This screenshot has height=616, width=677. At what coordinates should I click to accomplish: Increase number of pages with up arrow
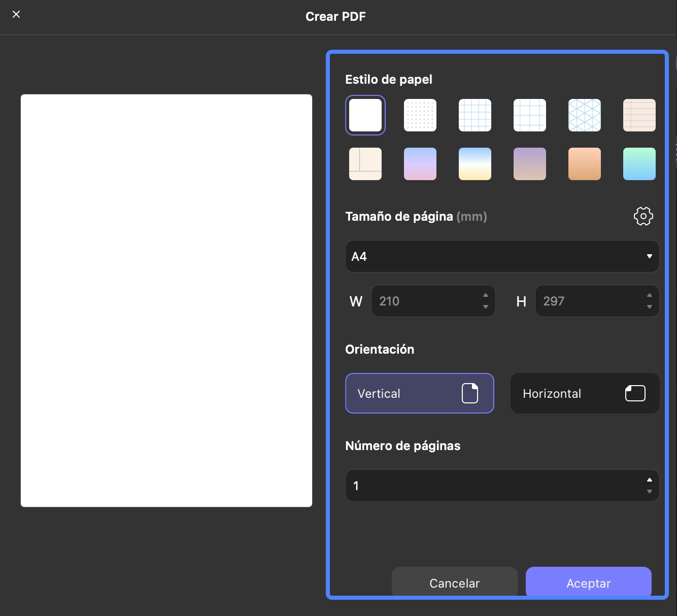(650, 480)
